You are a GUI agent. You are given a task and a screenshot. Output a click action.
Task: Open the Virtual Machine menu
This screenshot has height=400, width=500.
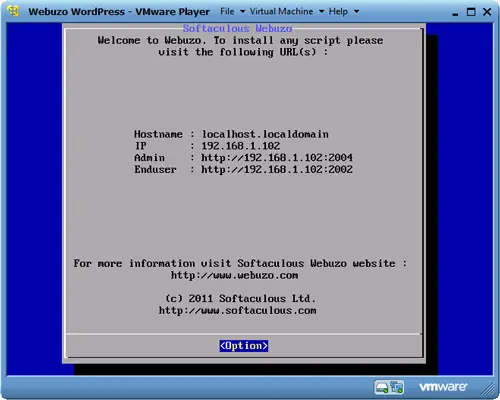point(281,12)
